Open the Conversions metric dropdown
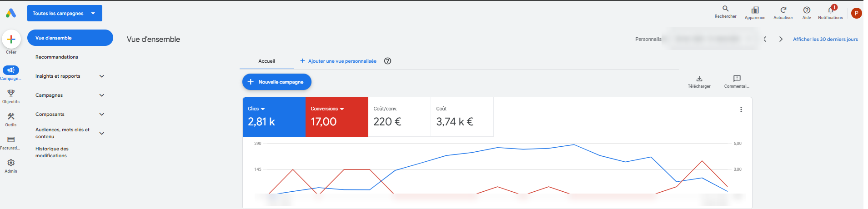Viewport: 868px width, 209px height. (x=327, y=109)
